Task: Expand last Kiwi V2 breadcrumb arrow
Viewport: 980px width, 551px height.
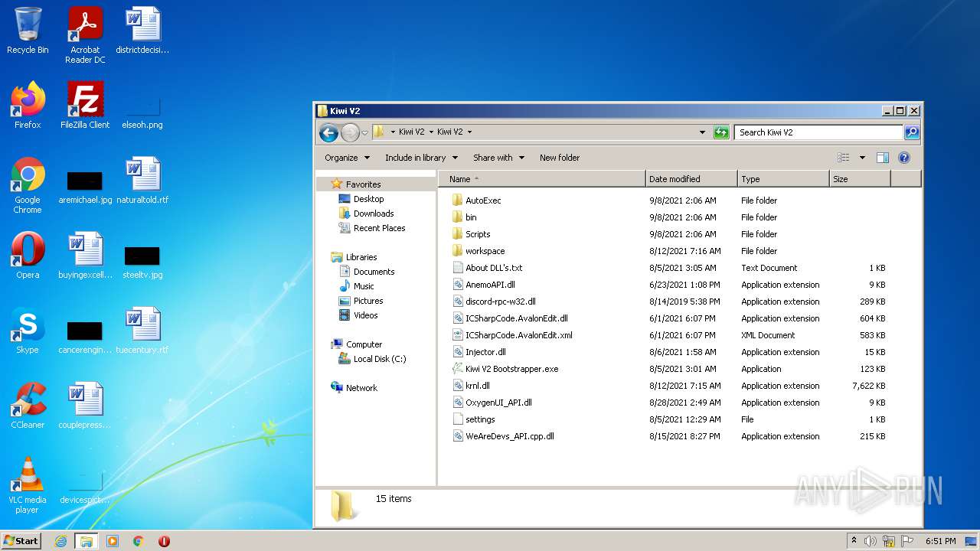Action: tap(469, 132)
